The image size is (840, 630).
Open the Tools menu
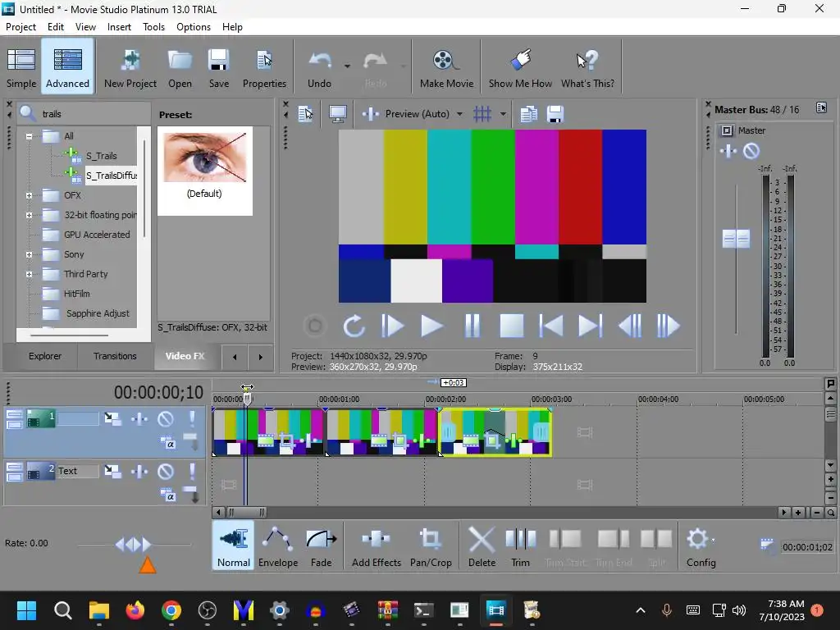pos(153,27)
